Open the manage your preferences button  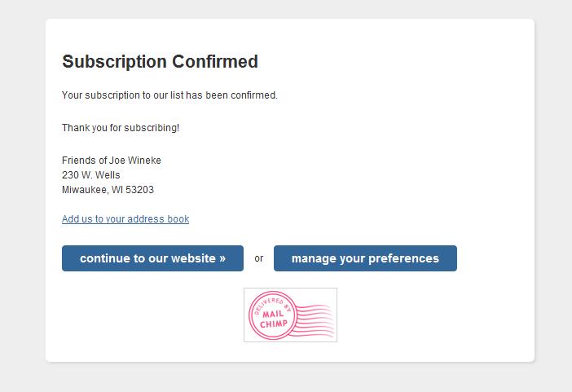pos(365,258)
